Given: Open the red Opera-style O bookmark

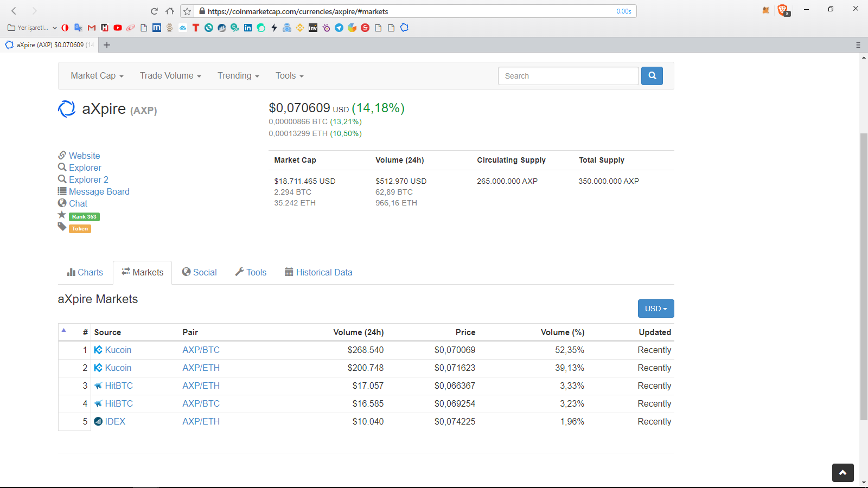Looking at the screenshot, I should 65,28.
